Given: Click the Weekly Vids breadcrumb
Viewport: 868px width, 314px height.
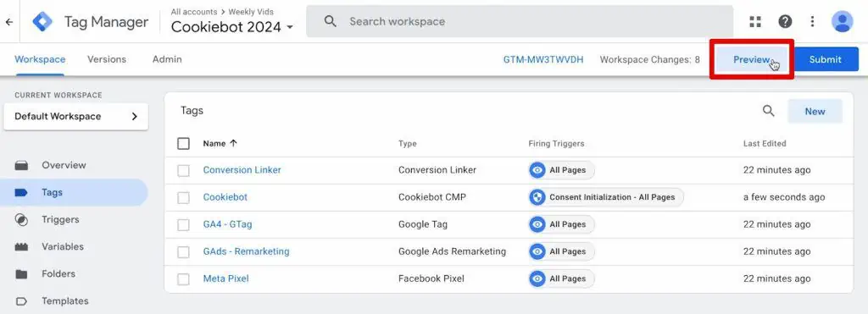Looking at the screenshot, I should 251,12.
